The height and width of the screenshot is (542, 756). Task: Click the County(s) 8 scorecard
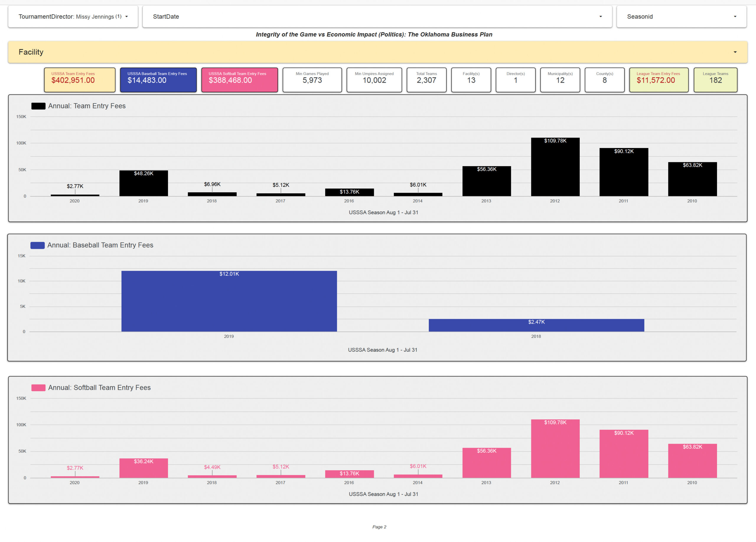tap(604, 80)
